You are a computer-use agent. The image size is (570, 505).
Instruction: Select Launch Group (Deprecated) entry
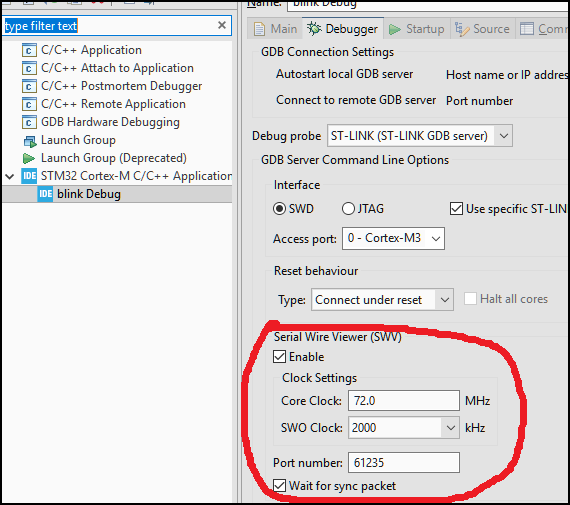114,158
